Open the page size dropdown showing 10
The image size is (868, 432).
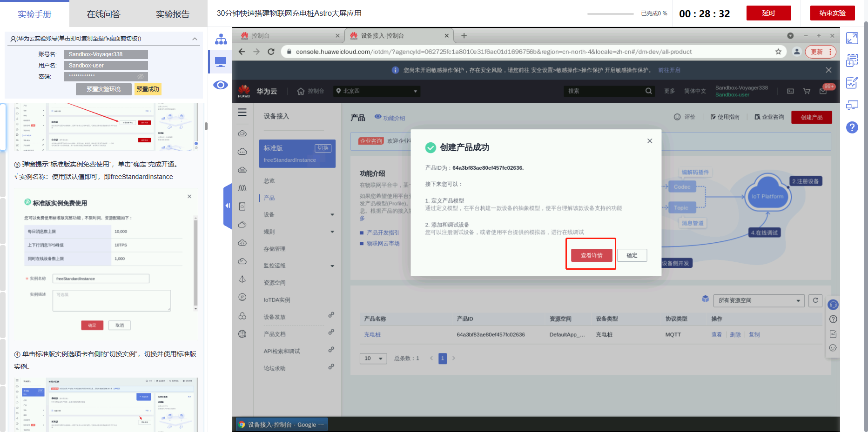(x=373, y=359)
